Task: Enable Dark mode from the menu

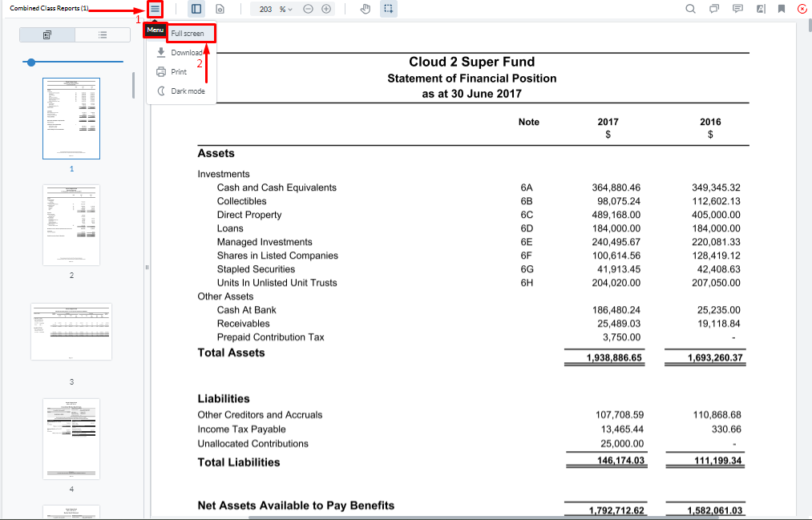Action: coord(188,91)
